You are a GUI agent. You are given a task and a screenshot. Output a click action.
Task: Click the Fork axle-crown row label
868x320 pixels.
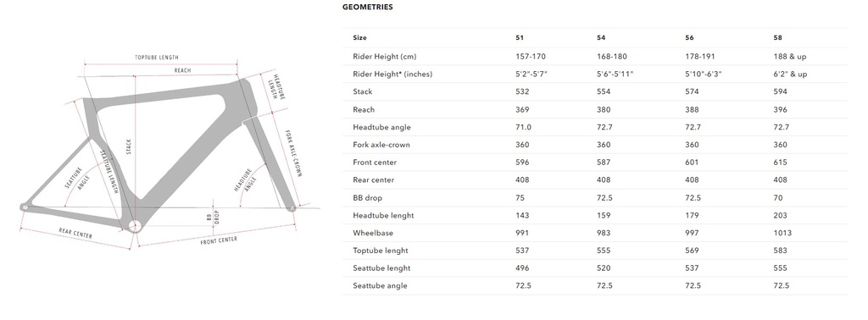tap(381, 145)
